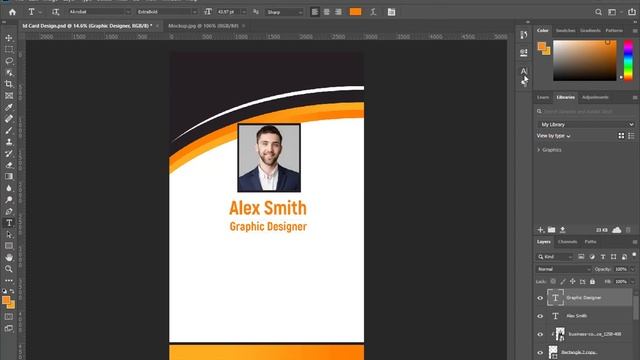The image size is (640, 360).
Task: Select the Zoom tool
Action: 9,269
